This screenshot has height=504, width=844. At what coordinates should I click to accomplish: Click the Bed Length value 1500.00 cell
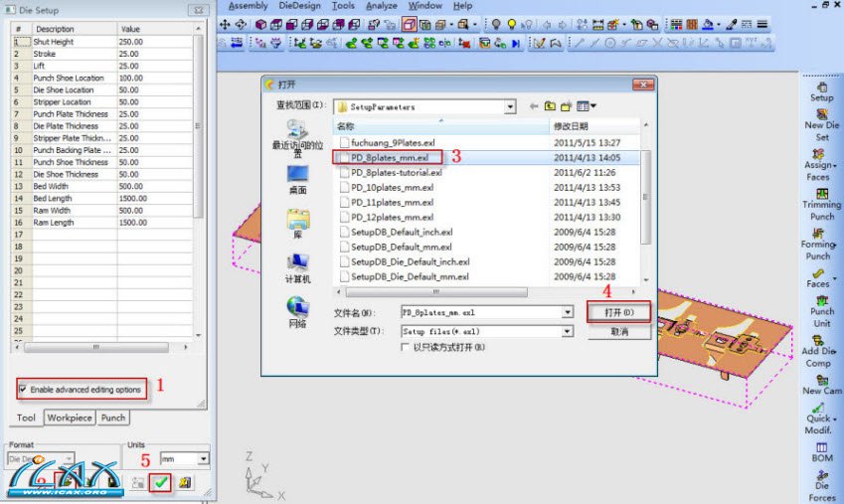[x=154, y=198]
